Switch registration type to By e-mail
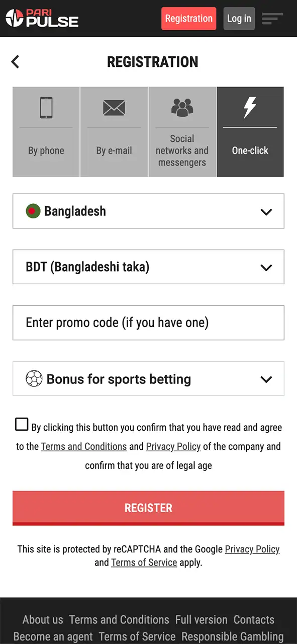Viewport: 297px width, 644px height. 114,132
